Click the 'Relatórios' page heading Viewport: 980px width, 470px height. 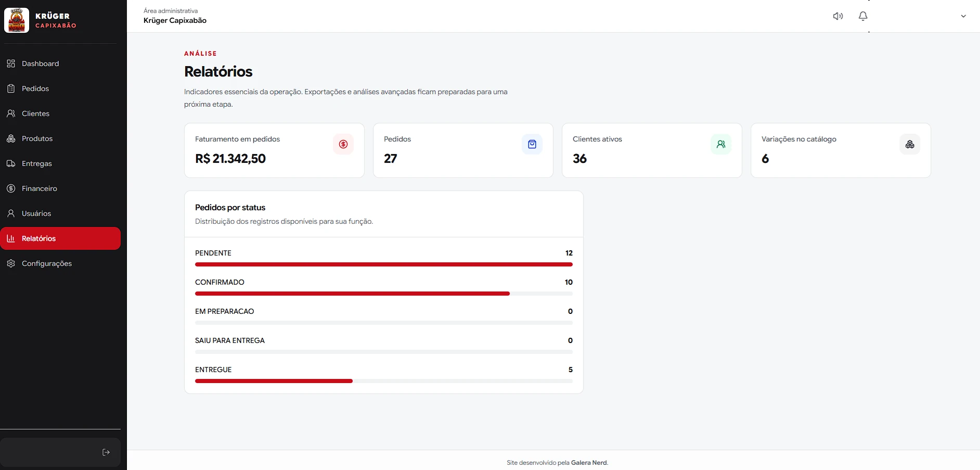218,71
